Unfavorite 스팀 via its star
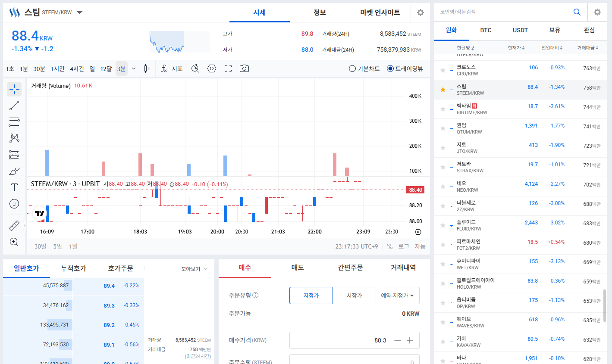 pyautogui.click(x=443, y=90)
